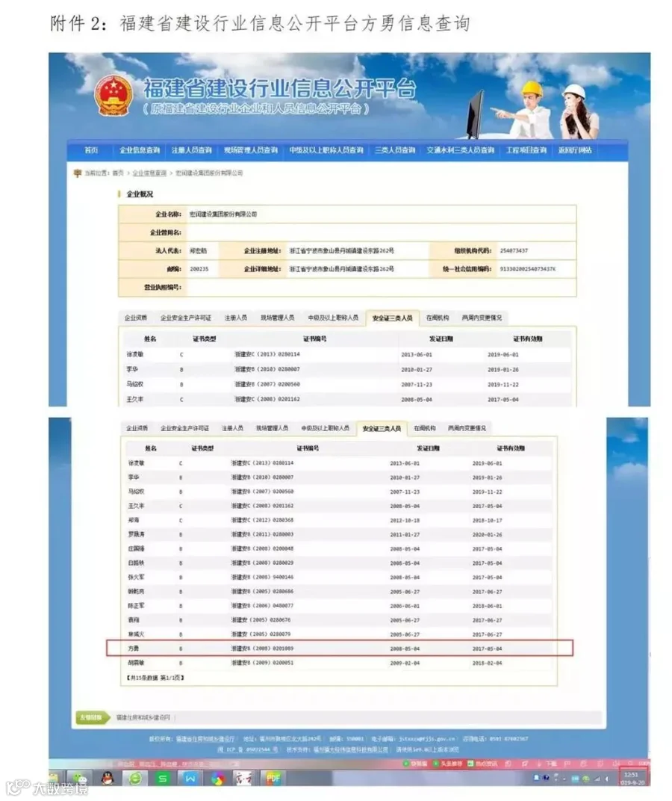672x801 pixels.
Task: Switch to 企业资质 tab in the lower tab row
Action: 137,428
